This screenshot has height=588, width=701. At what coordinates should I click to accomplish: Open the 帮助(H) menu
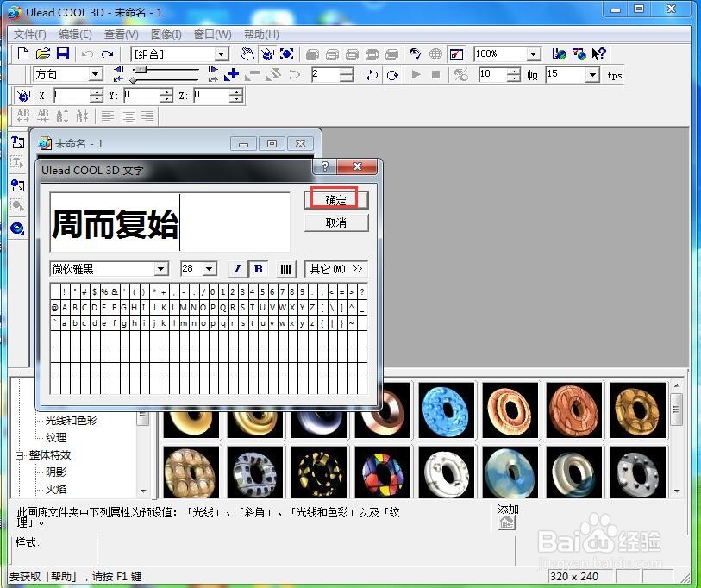pyautogui.click(x=261, y=34)
